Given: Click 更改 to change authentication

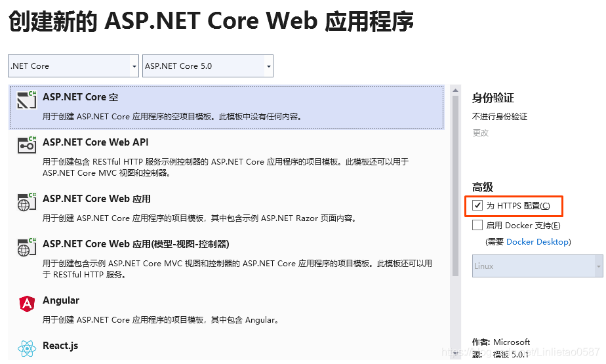Looking at the screenshot, I should tap(480, 133).
